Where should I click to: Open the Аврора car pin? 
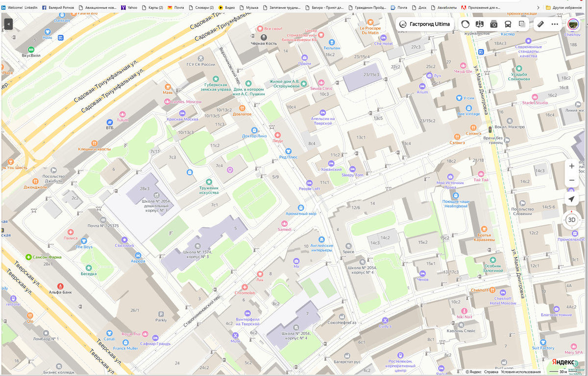pyautogui.click(x=138, y=255)
